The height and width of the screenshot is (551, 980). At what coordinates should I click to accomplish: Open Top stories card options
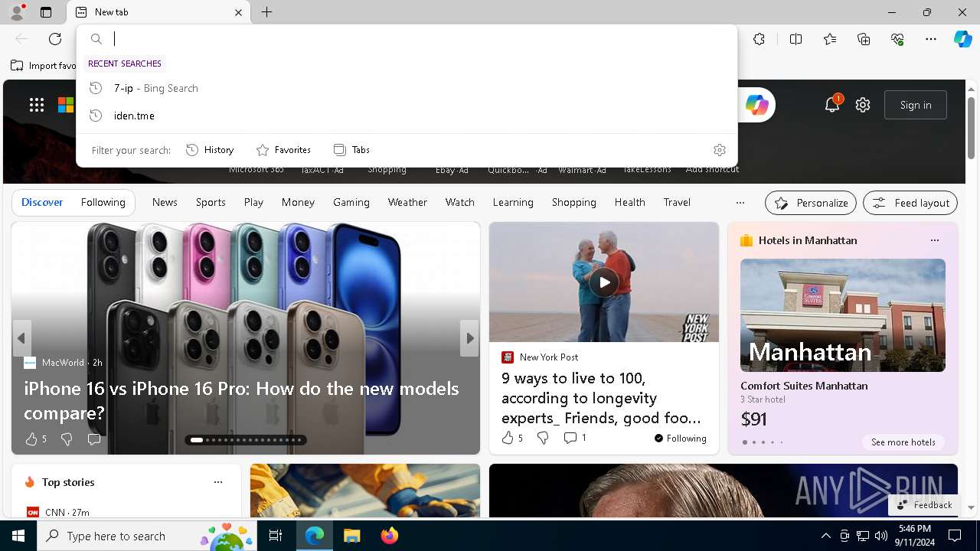pyautogui.click(x=218, y=482)
